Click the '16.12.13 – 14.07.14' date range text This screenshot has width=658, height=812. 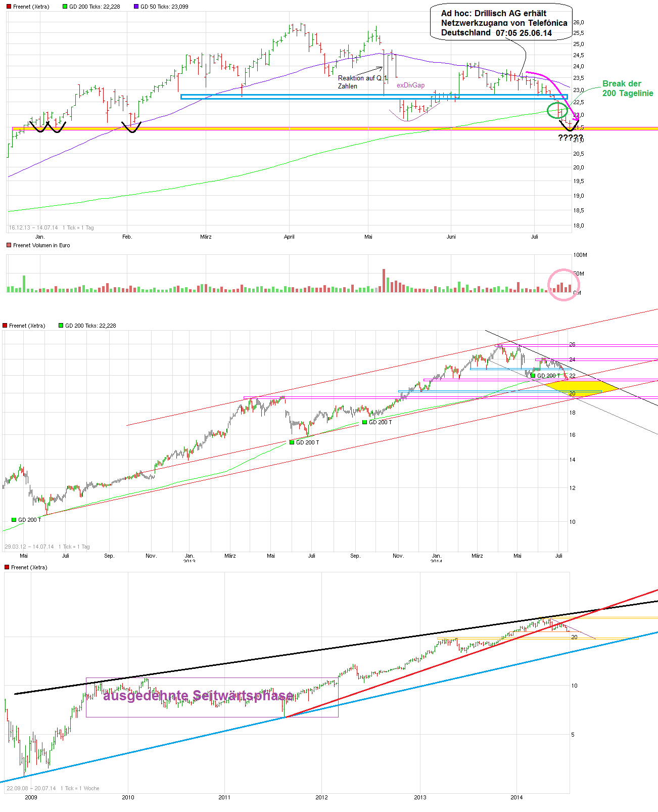[x=33, y=228]
